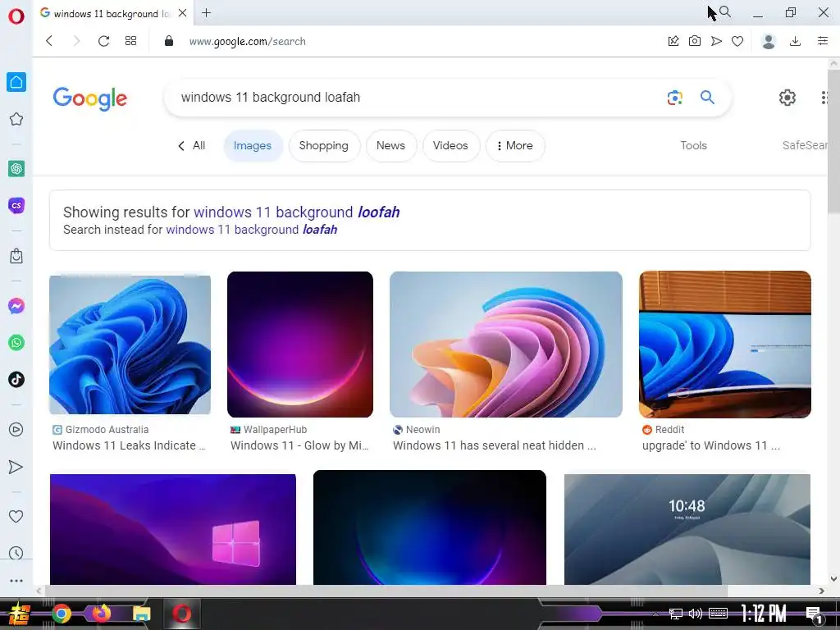Open the Player icon in sidebar
Image resolution: width=840 pixels, height=630 pixels.
click(16, 430)
